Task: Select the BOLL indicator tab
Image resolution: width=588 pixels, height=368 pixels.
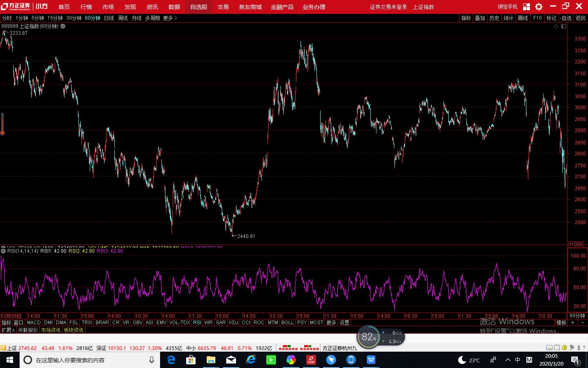Action: (287, 323)
